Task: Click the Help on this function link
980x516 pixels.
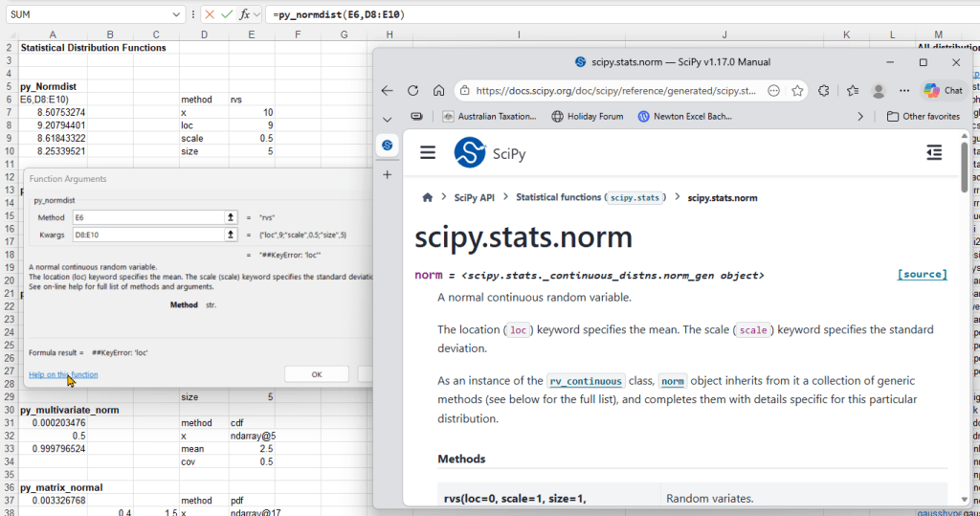Action: click(x=63, y=374)
